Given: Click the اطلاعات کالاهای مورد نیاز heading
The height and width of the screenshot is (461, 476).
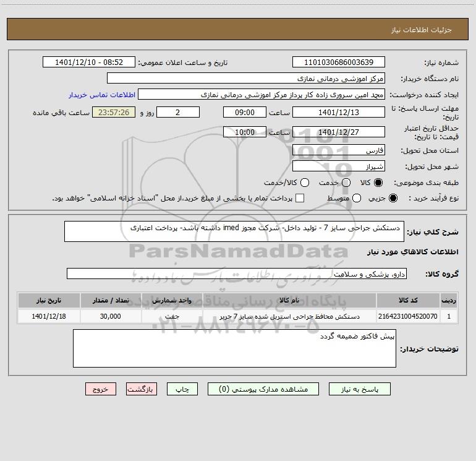Looking at the screenshot, I should (412, 252).
